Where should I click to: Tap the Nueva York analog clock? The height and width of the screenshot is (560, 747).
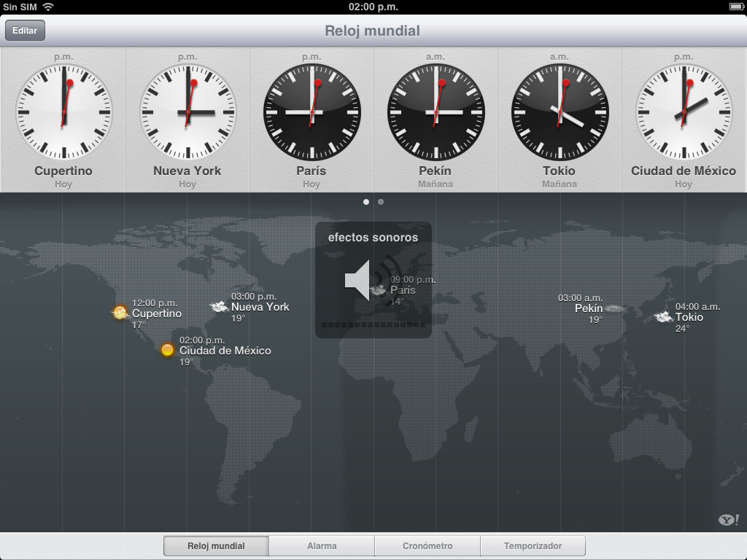tap(187, 112)
